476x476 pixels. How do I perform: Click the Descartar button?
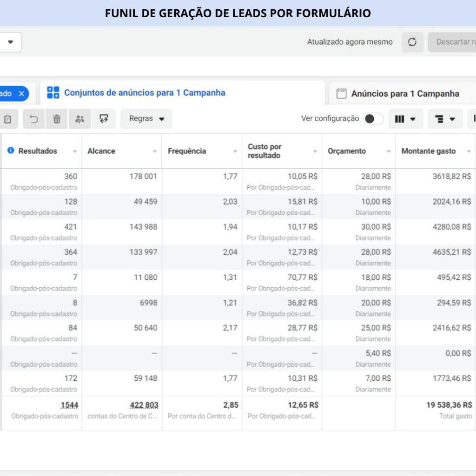click(x=453, y=42)
